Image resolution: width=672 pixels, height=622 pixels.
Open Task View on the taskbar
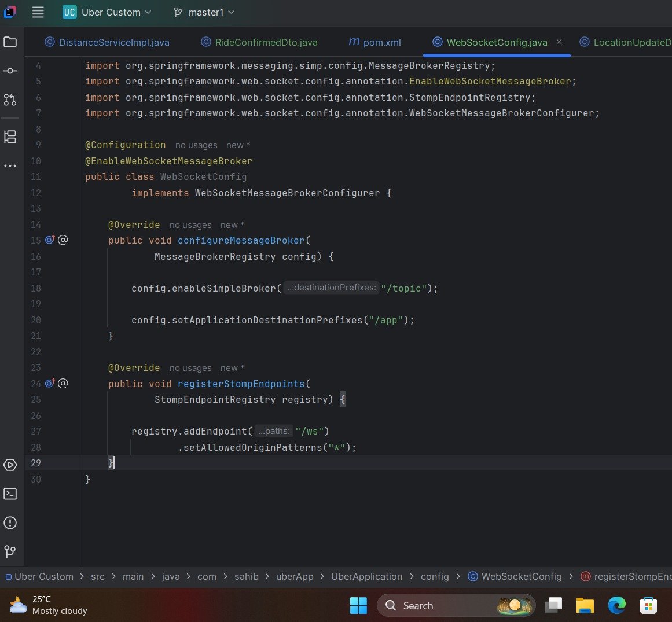coord(553,605)
